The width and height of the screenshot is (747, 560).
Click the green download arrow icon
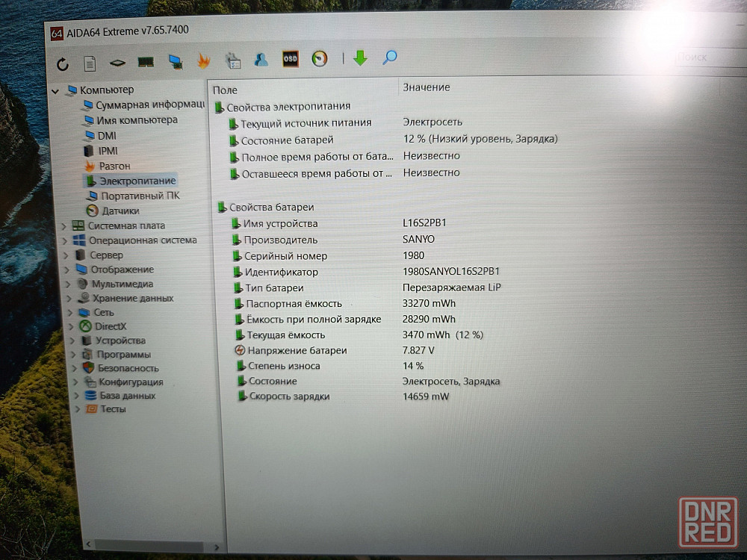tap(360, 57)
